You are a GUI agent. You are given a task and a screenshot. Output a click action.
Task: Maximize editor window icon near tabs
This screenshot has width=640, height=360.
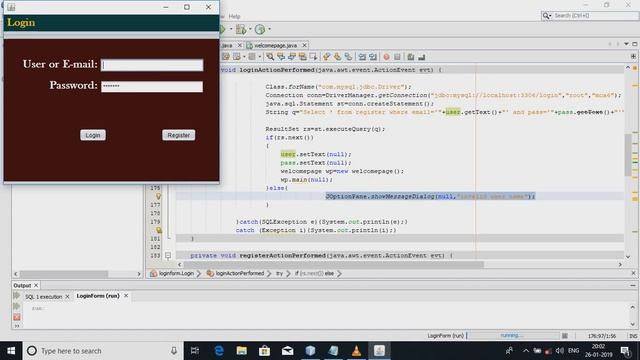635,44
